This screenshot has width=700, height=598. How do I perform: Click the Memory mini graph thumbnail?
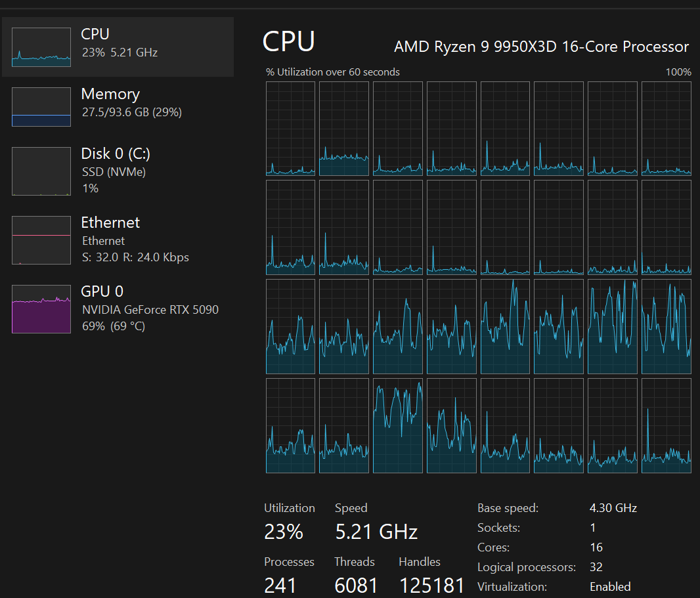pyautogui.click(x=41, y=107)
